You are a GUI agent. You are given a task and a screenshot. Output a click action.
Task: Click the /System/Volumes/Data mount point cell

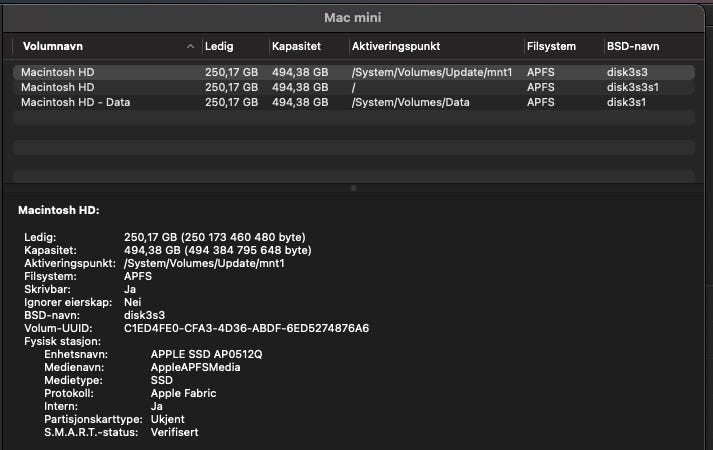pos(410,102)
